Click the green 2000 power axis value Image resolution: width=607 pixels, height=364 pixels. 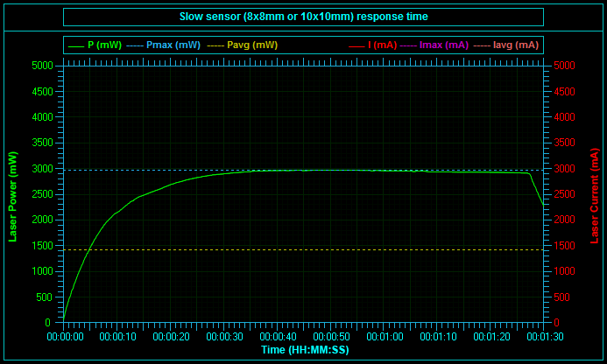42,220
